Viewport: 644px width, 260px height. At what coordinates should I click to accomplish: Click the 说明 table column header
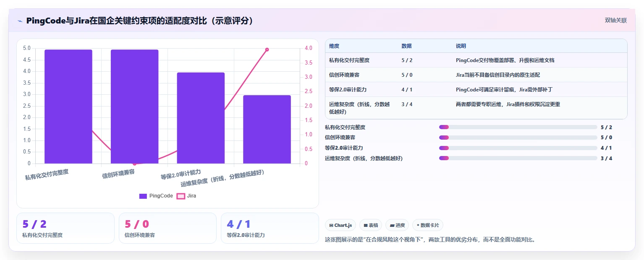pyautogui.click(x=461, y=46)
